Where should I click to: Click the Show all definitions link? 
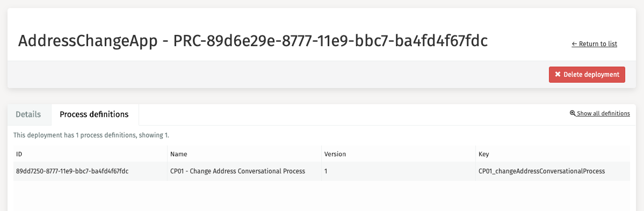(x=600, y=113)
